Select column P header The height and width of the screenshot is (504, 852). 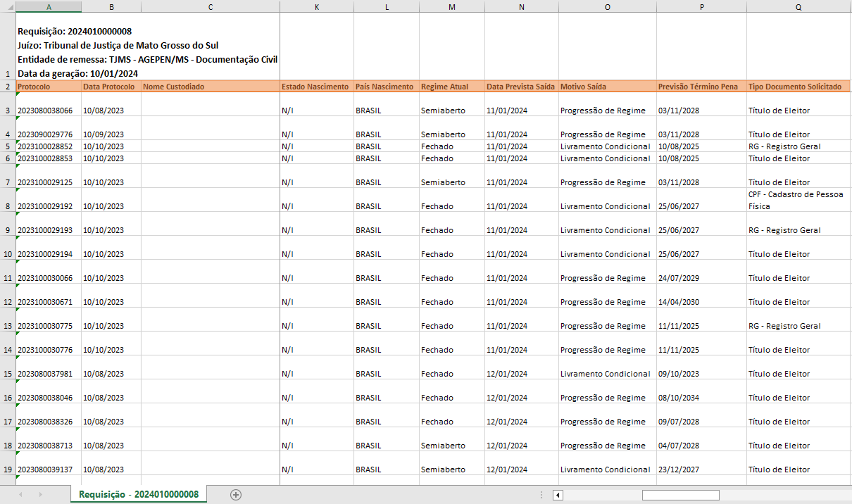click(701, 7)
